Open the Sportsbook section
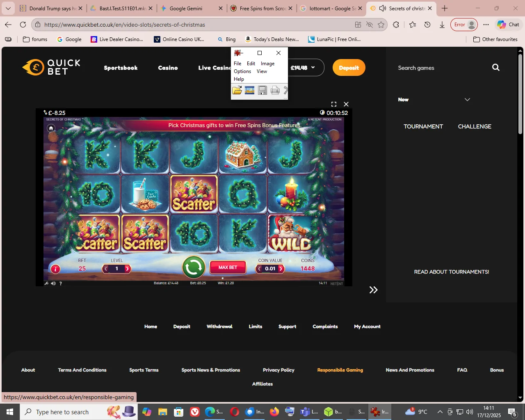The height and width of the screenshot is (420, 525). coord(121,68)
